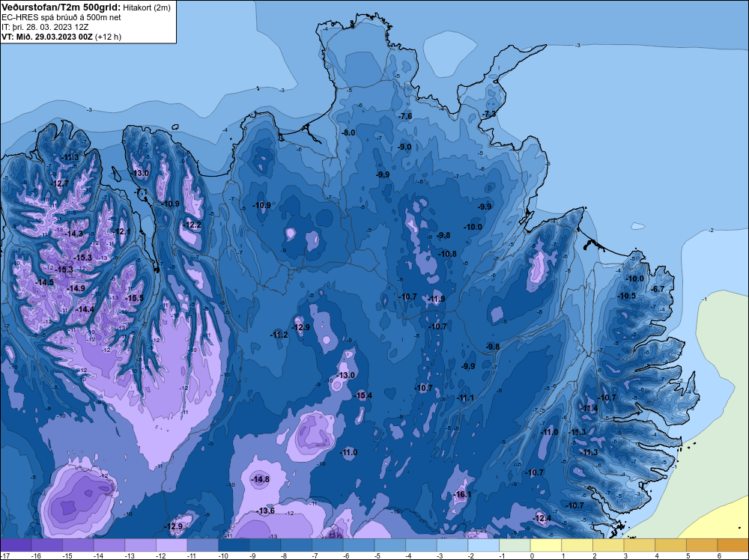This screenshot has width=749, height=560.
Task: Select the -11.2 temperature label
Action: pyautogui.click(x=279, y=335)
